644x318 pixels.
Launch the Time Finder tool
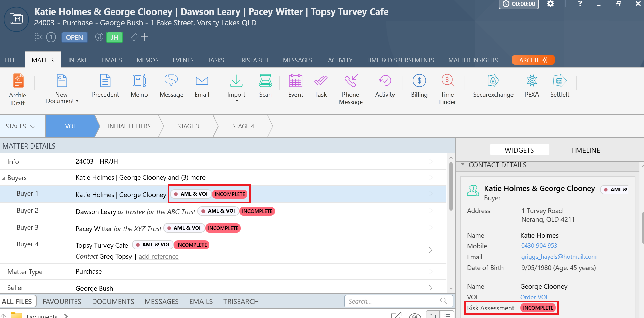click(447, 89)
